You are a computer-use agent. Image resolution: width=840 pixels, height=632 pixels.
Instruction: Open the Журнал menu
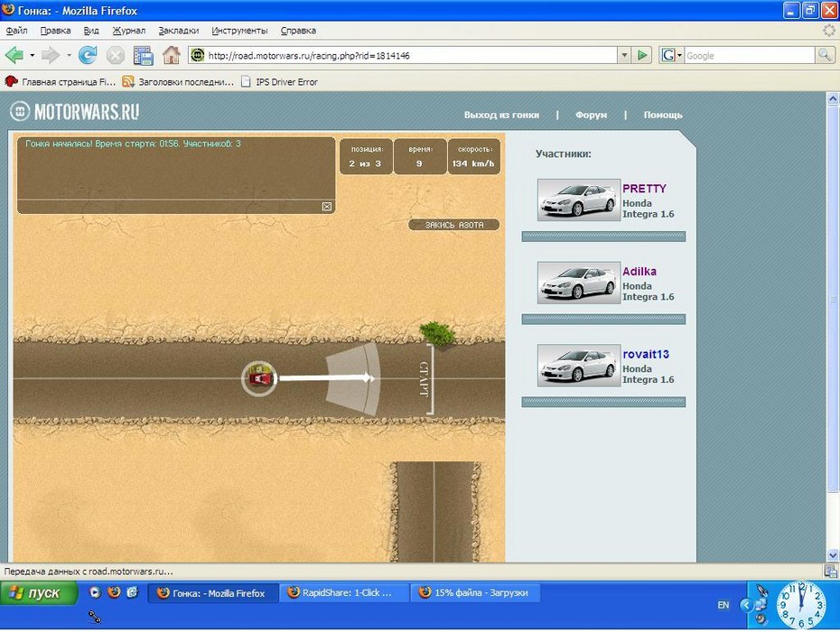(128, 31)
